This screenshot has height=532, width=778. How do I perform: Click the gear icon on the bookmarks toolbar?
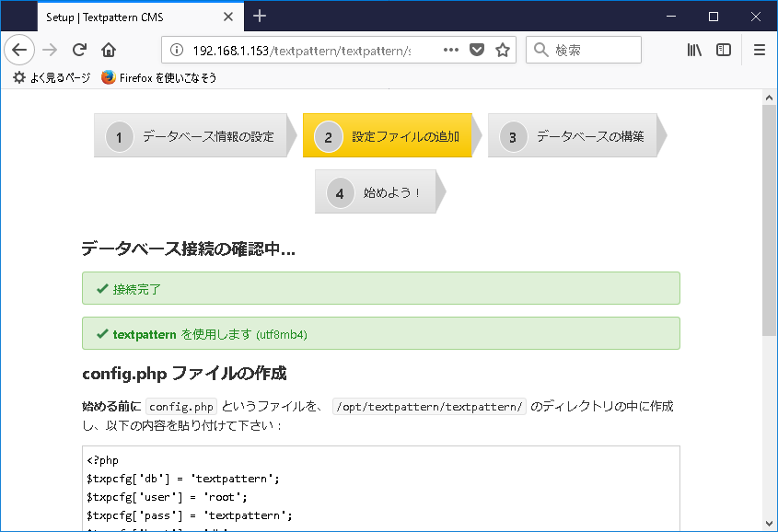[18, 77]
